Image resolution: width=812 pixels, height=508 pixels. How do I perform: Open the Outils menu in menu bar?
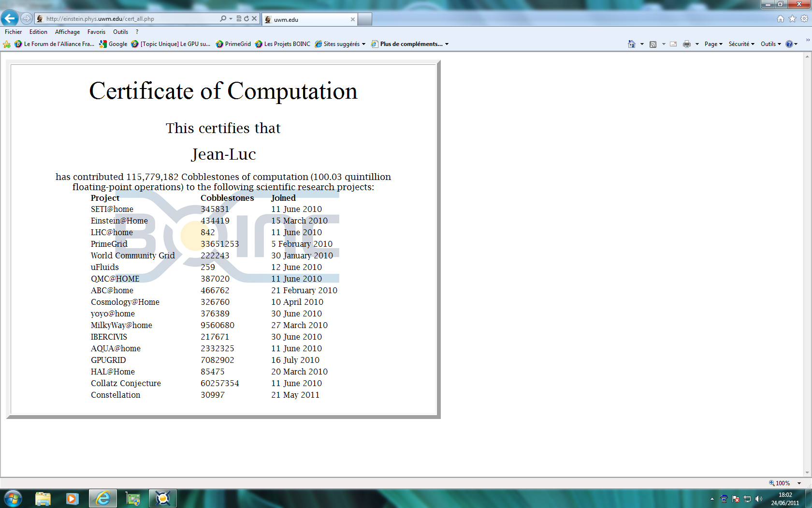click(x=120, y=32)
